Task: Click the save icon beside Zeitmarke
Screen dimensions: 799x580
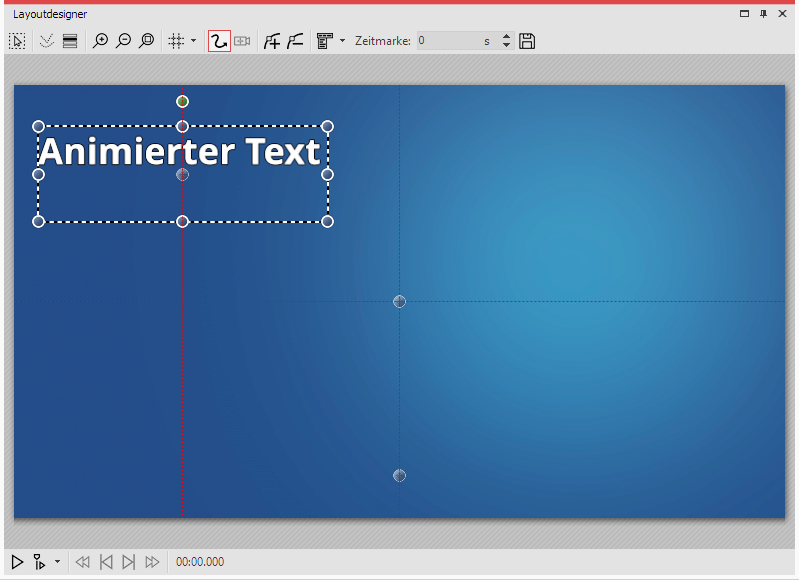Action: [x=528, y=41]
